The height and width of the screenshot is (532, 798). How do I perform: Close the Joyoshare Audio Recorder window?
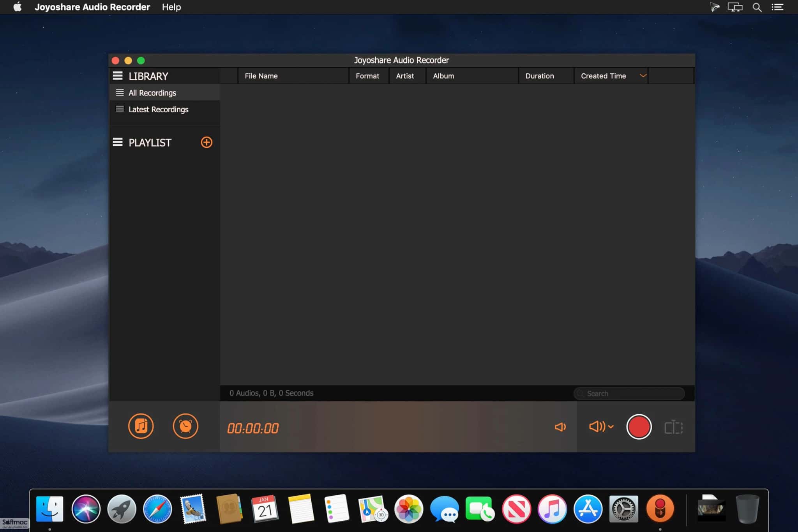(x=115, y=60)
